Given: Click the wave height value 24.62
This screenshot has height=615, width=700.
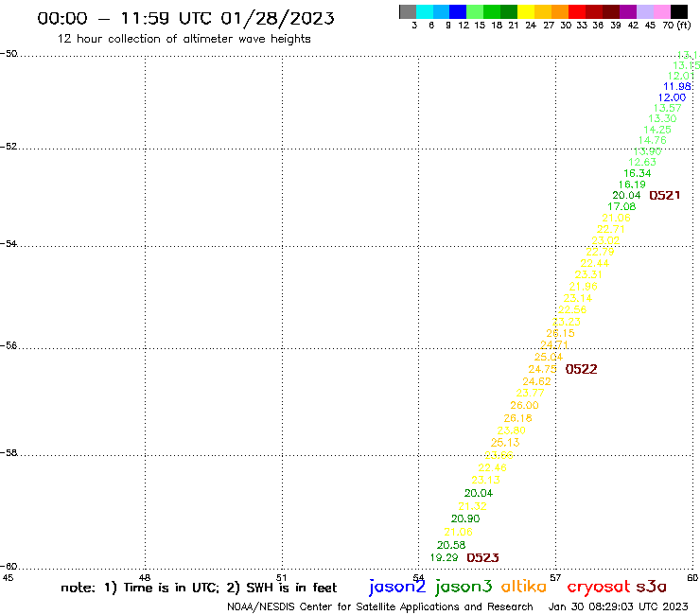Looking at the screenshot, I should pos(536,381).
